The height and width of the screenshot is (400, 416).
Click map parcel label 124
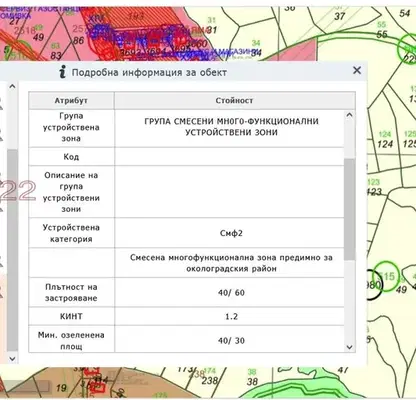385,144
